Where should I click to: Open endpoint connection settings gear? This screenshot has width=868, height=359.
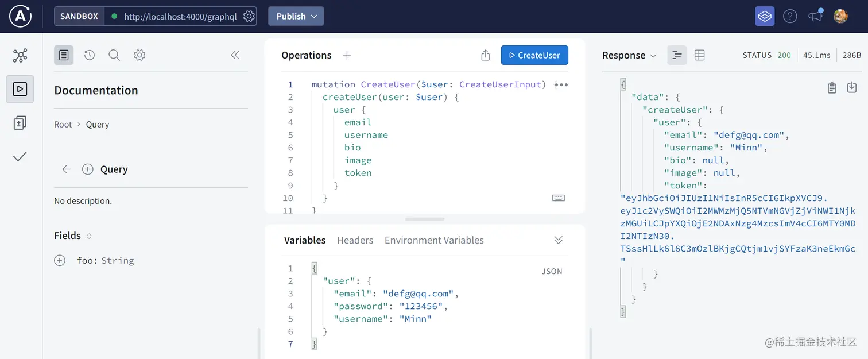pyautogui.click(x=249, y=16)
